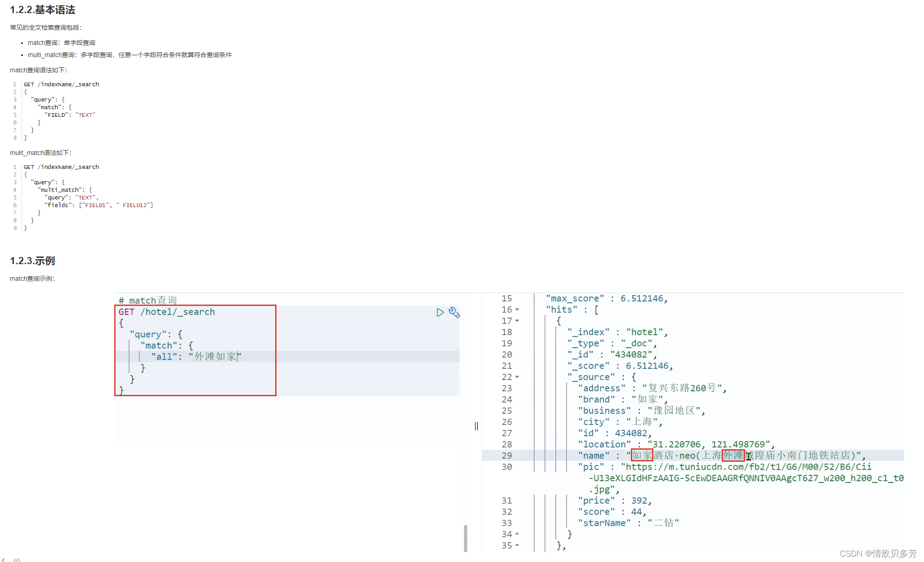Click the code view icon at bottom left
The image size is (924, 562).
point(17,560)
